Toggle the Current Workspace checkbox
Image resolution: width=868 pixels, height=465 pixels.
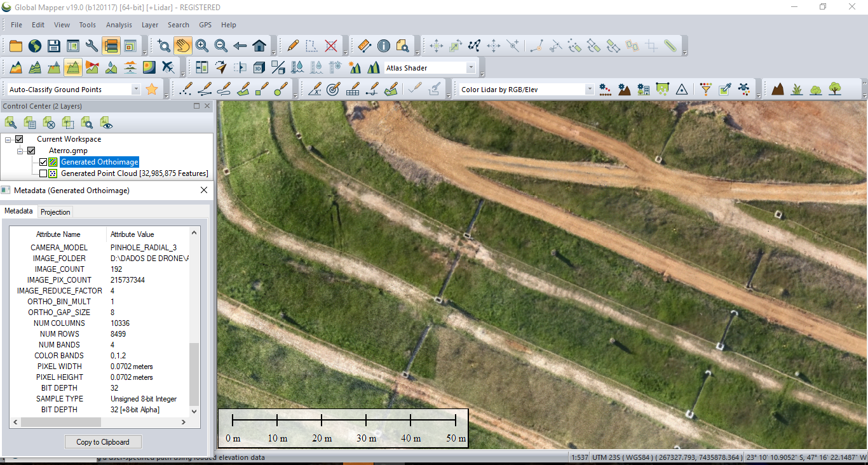pos(19,139)
